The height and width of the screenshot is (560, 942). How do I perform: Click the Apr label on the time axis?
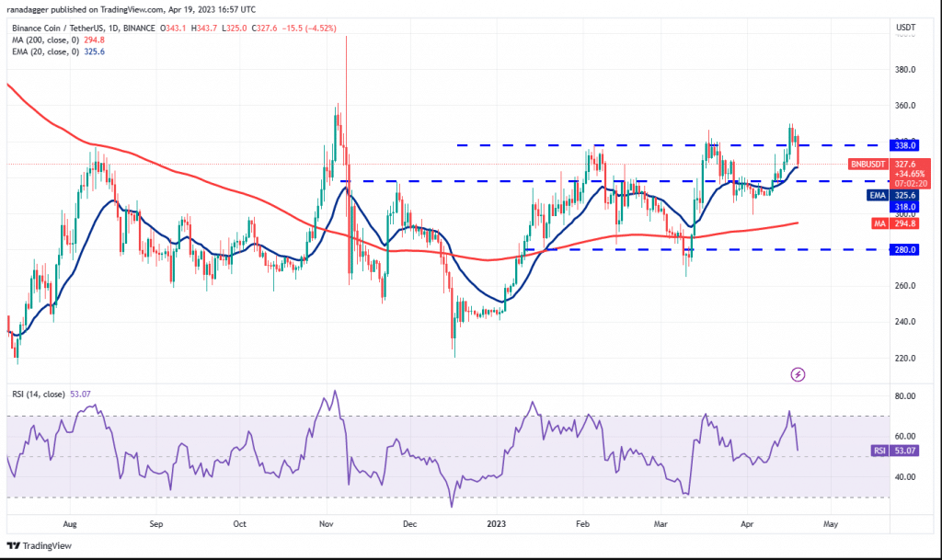(x=747, y=524)
